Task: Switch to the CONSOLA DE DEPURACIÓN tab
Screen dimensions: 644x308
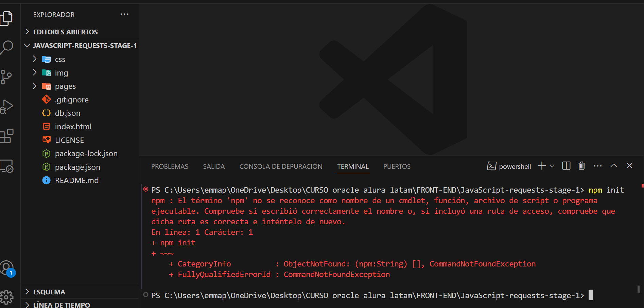Action: coord(281,166)
